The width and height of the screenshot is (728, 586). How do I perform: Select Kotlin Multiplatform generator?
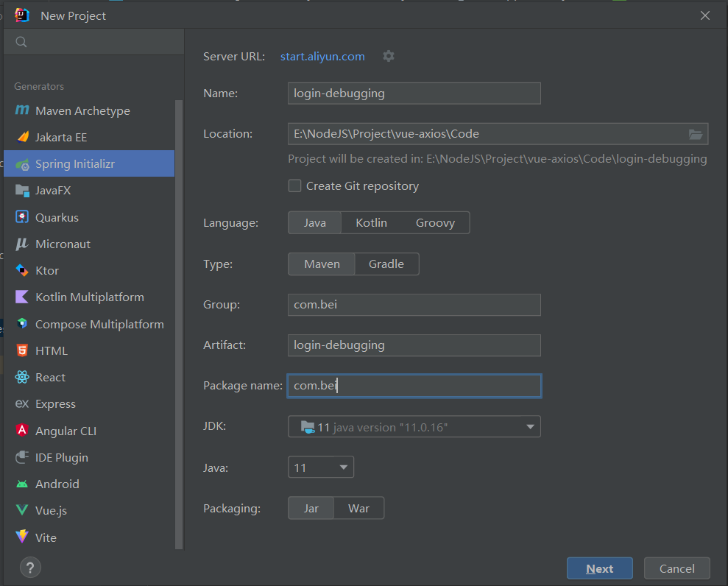tap(89, 297)
